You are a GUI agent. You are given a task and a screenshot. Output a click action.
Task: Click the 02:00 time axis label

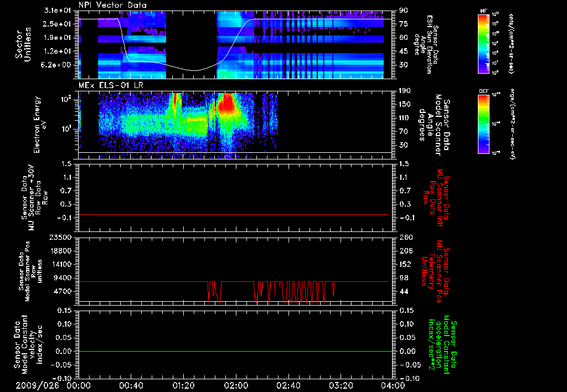(x=236, y=385)
